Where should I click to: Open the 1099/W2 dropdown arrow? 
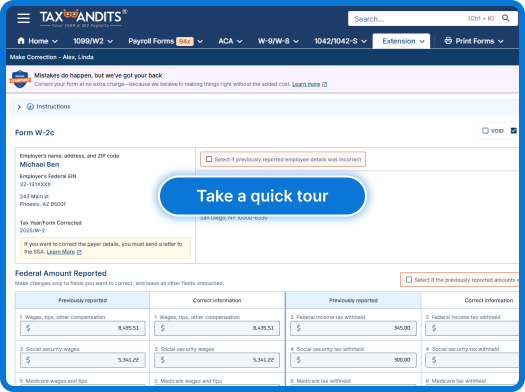click(110, 41)
